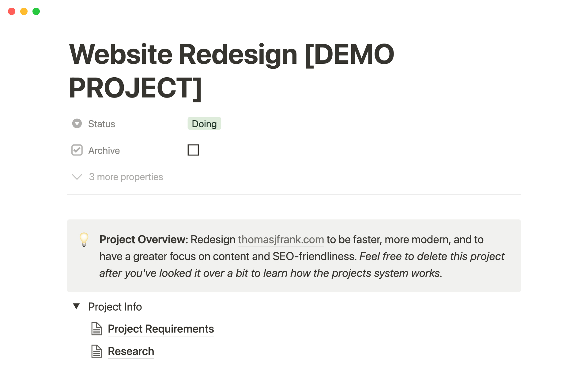Click the Archive property label
The image size is (588, 368).
104,151
